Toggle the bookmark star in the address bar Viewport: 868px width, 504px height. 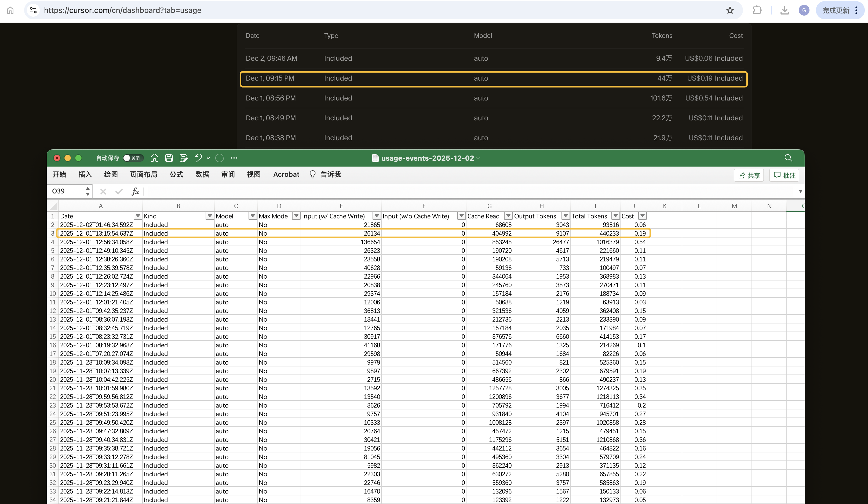pyautogui.click(x=730, y=10)
